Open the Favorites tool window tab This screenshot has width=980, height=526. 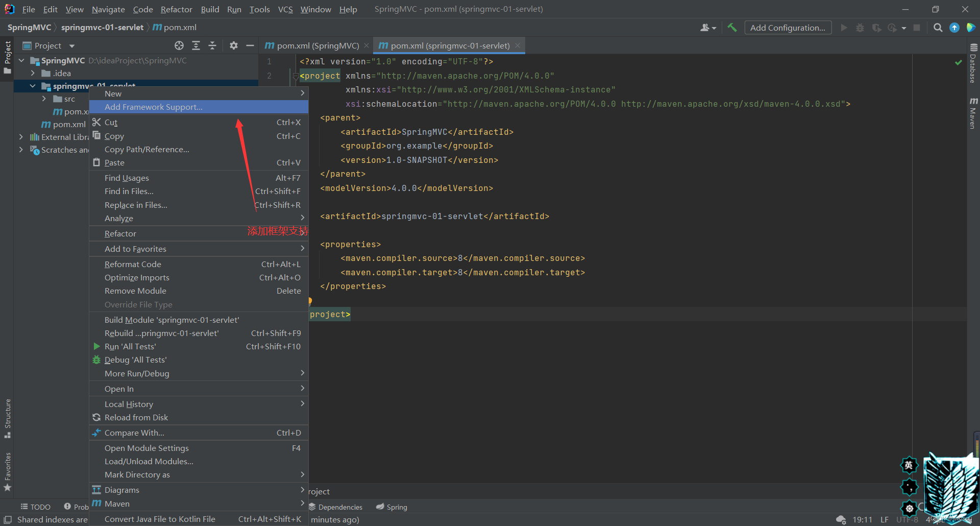(x=7, y=471)
